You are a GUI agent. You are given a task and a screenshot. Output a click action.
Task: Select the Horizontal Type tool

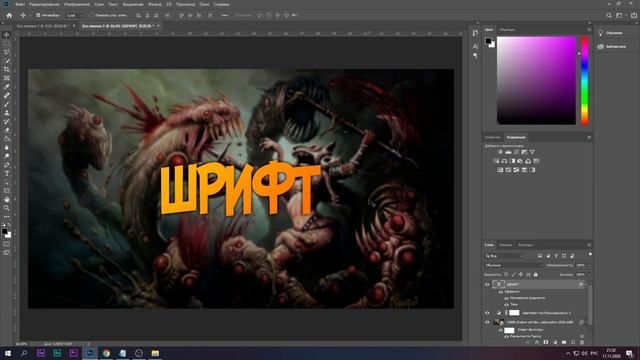point(7,173)
